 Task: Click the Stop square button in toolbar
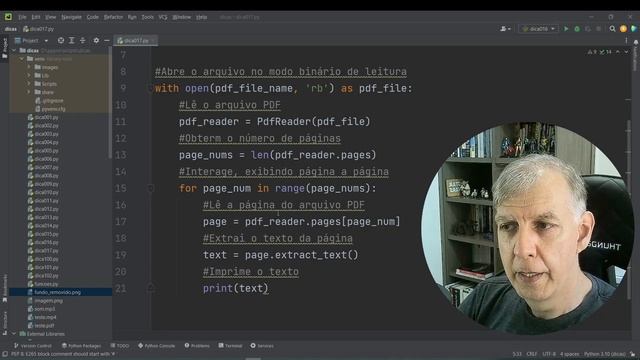pyautogui.click(x=598, y=29)
